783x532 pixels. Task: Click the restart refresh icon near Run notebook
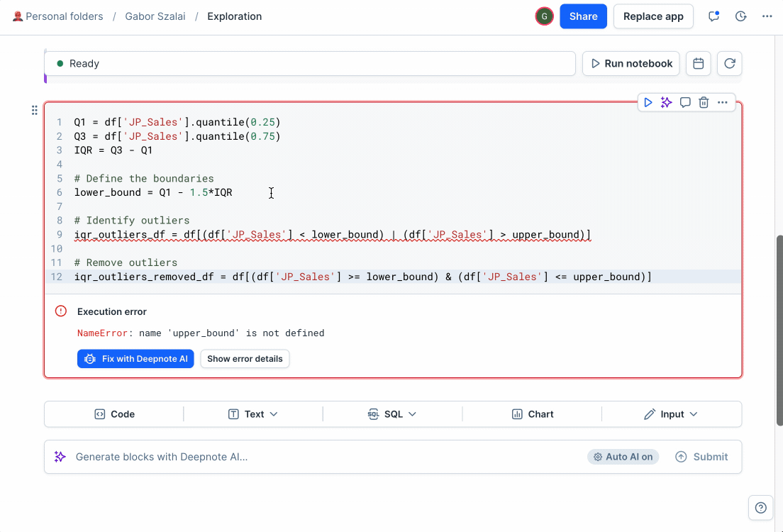coord(730,63)
